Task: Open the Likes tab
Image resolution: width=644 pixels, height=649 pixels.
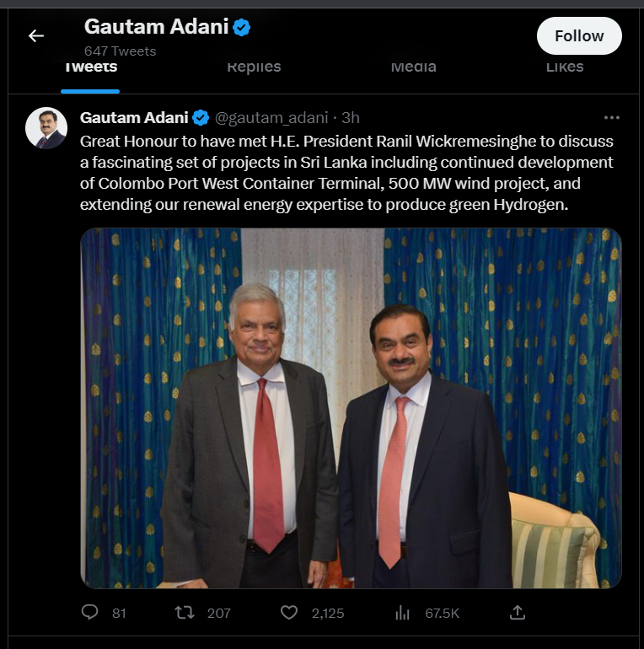Action: pyautogui.click(x=564, y=67)
